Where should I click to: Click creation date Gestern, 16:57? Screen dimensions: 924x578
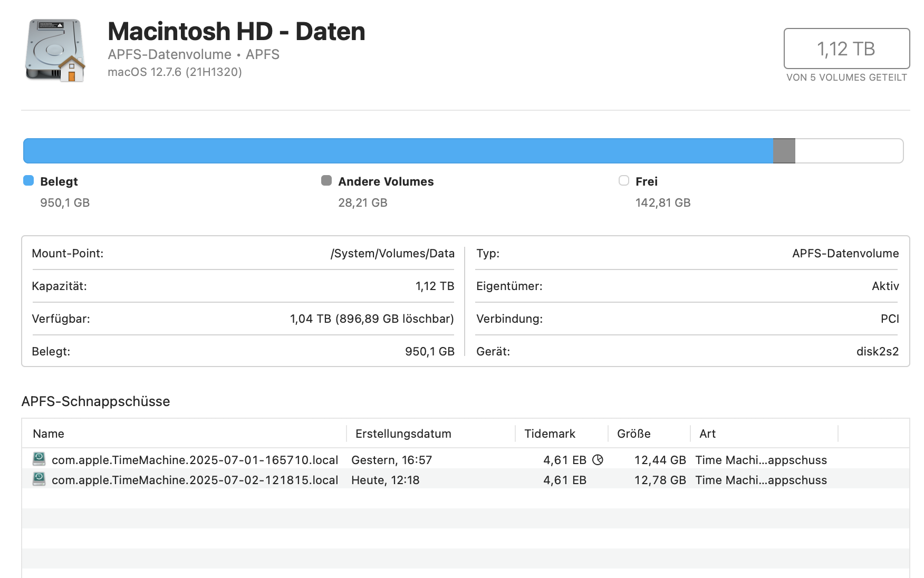pos(391,460)
